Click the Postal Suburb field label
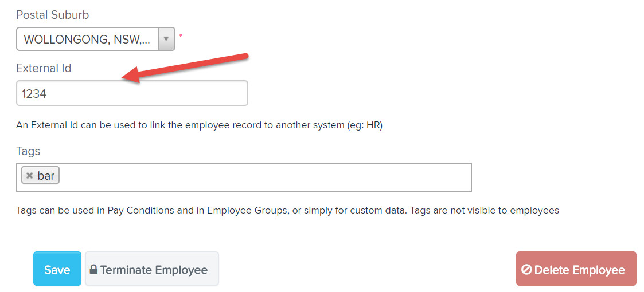The image size is (644, 292). pyautogui.click(x=53, y=15)
